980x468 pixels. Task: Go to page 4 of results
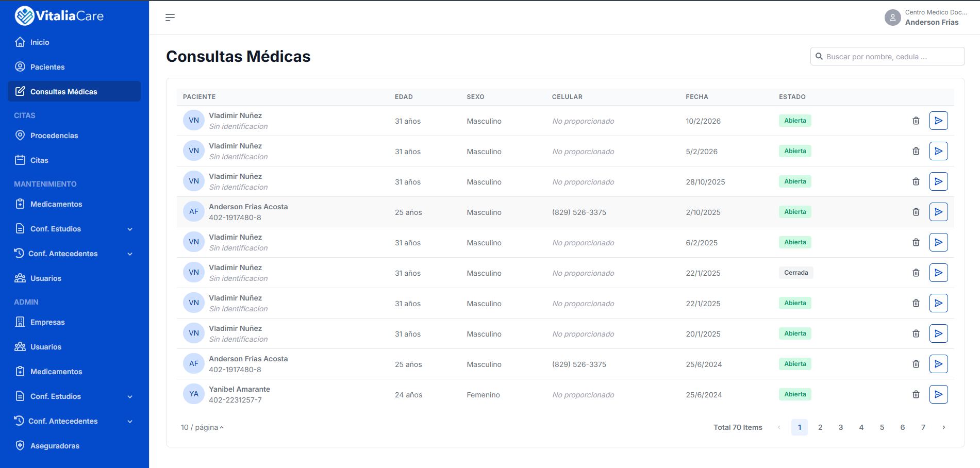tap(861, 427)
